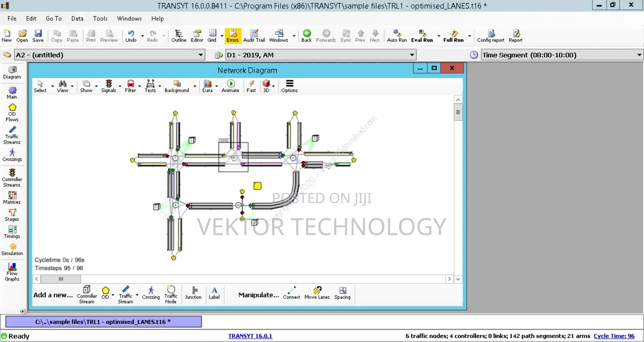Screen dimensions: 644x342
Task: Expand the Data dropdown arrow
Action: click(217, 86)
